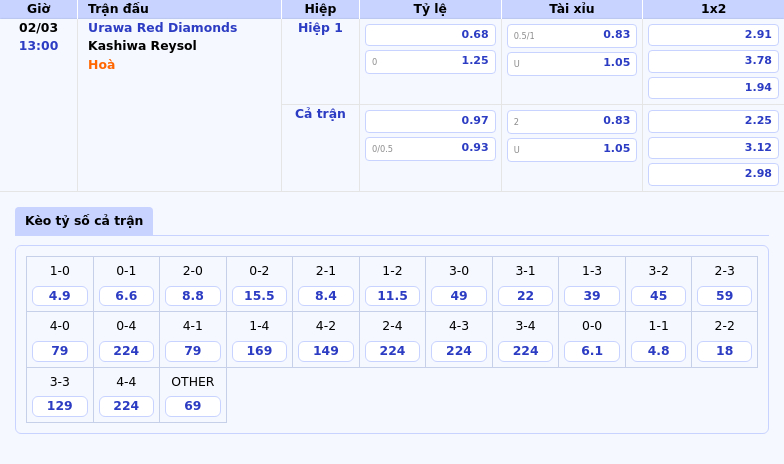Pick the odds under score 4-4
This screenshot has height=464, width=784.
pyautogui.click(x=126, y=406)
